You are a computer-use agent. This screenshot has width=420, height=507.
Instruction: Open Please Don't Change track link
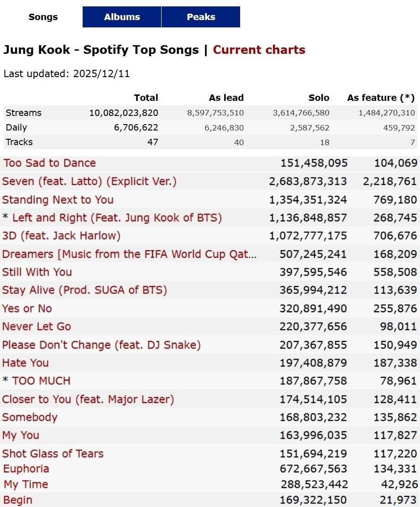point(101,345)
